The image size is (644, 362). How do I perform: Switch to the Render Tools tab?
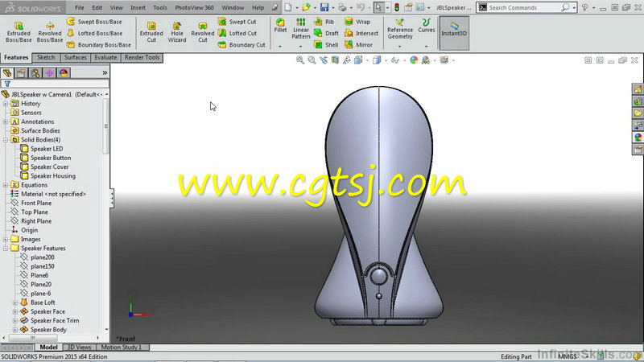142,57
